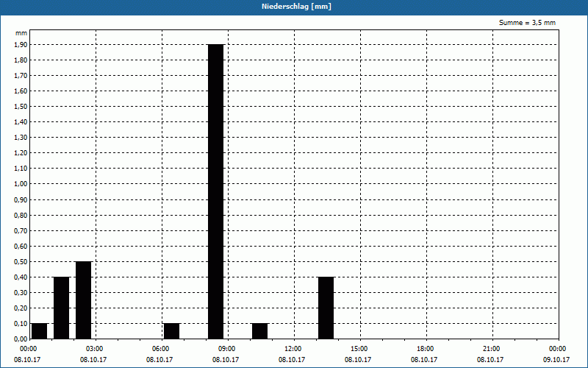Select the 1,50 y-axis label
The height and width of the screenshot is (368, 588).
pos(21,107)
